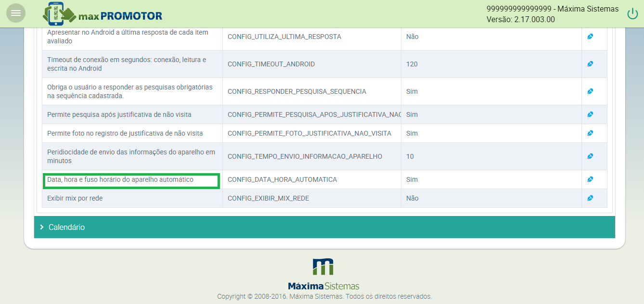Edit CONFIG_RESPONDER_PESQUISA_SEQUENCIA setting
This screenshot has height=304, width=644.
[x=590, y=91]
